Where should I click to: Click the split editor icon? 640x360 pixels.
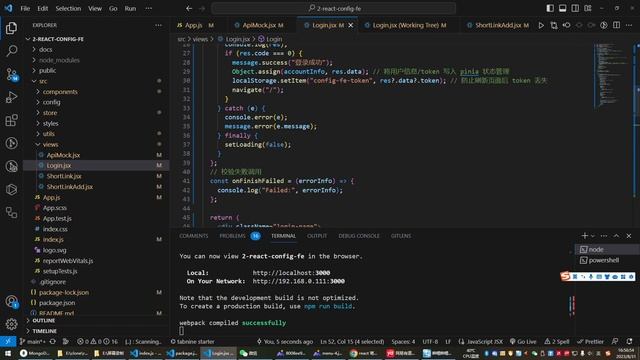(x=616, y=25)
